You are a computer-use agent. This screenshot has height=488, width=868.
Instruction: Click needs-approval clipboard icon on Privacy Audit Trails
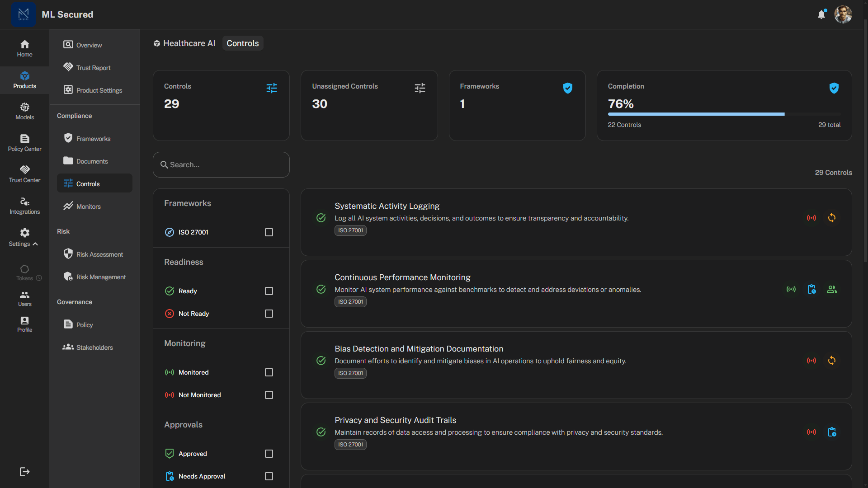click(x=831, y=432)
